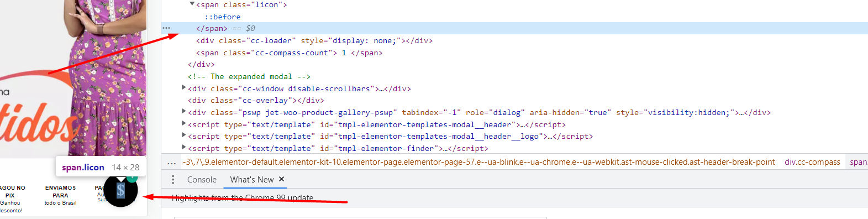Click the long elementor-default body breadcrumb
The width and height of the screenshot is (868, 219).
[478, 162]
